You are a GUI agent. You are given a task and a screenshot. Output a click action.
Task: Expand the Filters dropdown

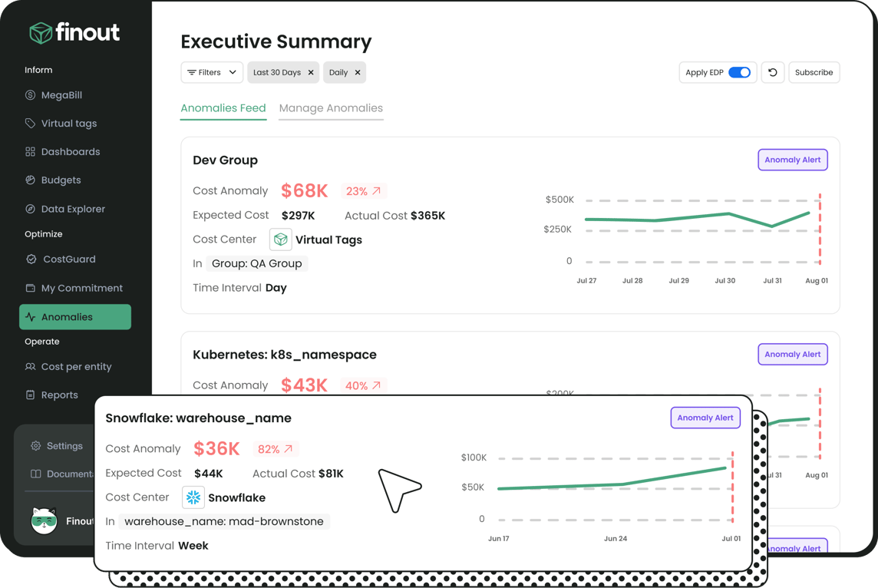tap(212, 73)
